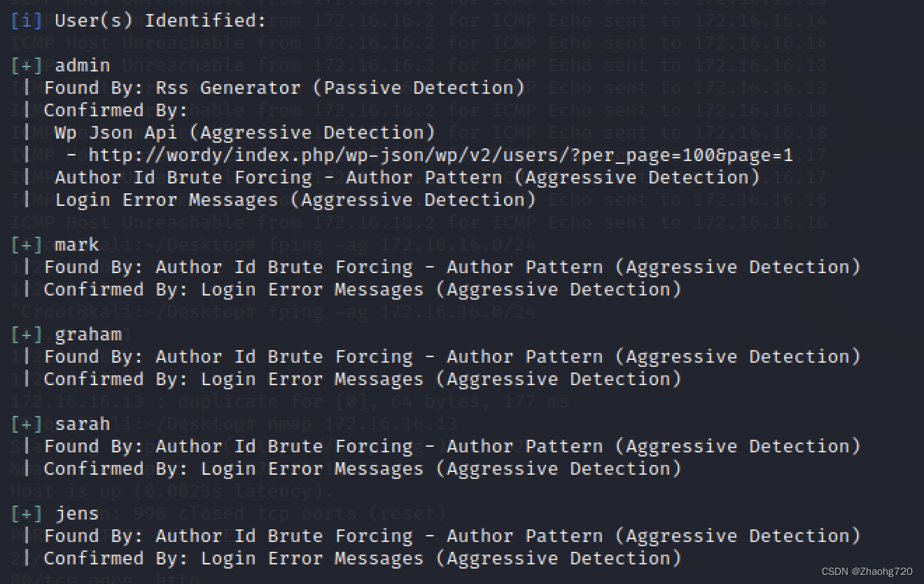Click admin's "Login Error Messages" line
Viewport: 924px width, 584px height.
[295, 200]
